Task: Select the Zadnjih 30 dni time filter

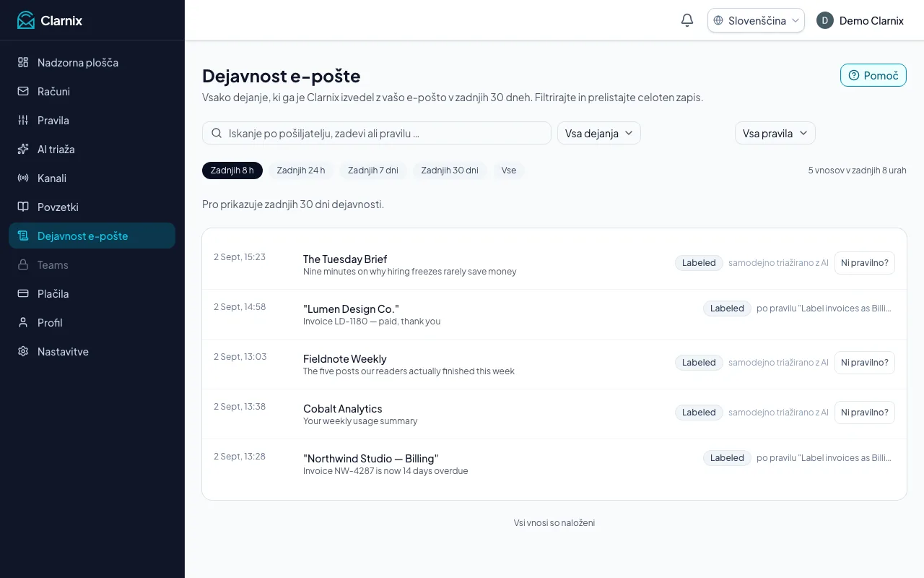Action: [450, 171]
